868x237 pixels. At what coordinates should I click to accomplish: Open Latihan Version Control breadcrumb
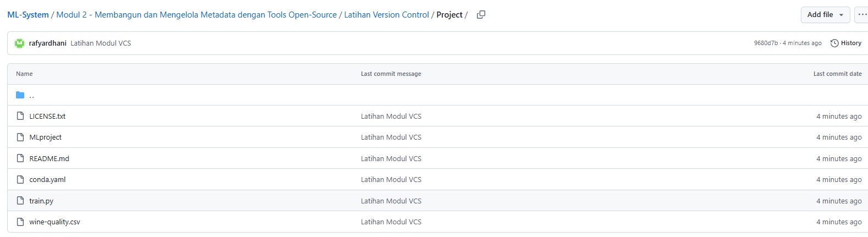(387, 15)
